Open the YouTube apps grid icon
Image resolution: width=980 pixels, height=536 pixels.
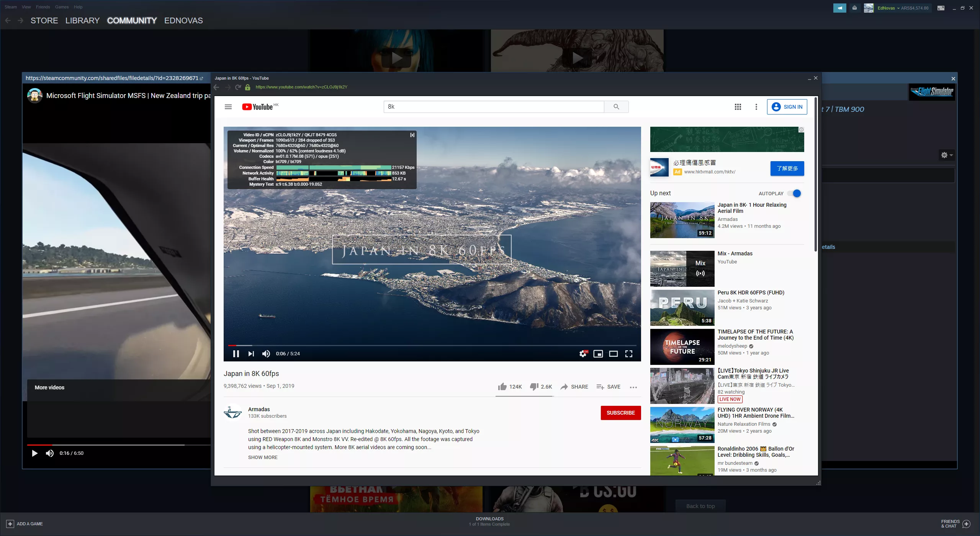pos(738,107)
